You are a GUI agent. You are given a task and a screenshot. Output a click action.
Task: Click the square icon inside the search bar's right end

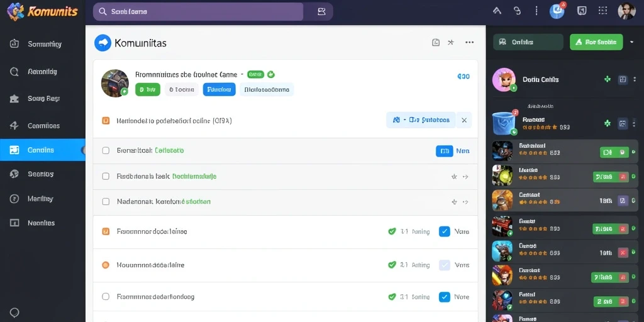point(321,11)
